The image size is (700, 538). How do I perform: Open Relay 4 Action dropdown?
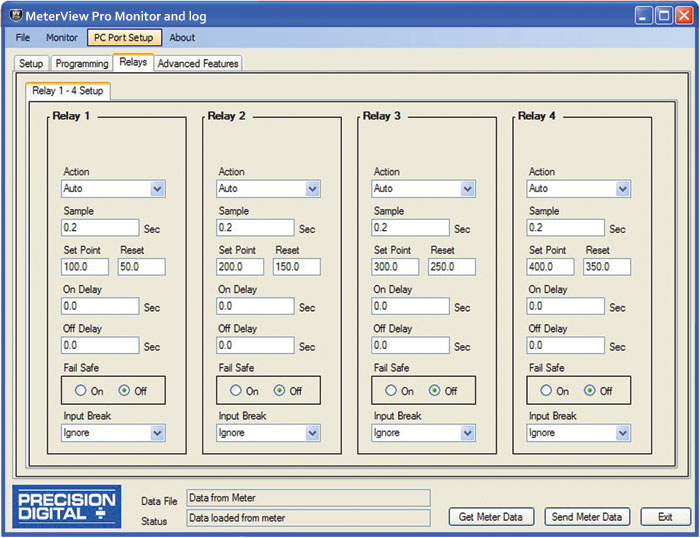[623, 189]
